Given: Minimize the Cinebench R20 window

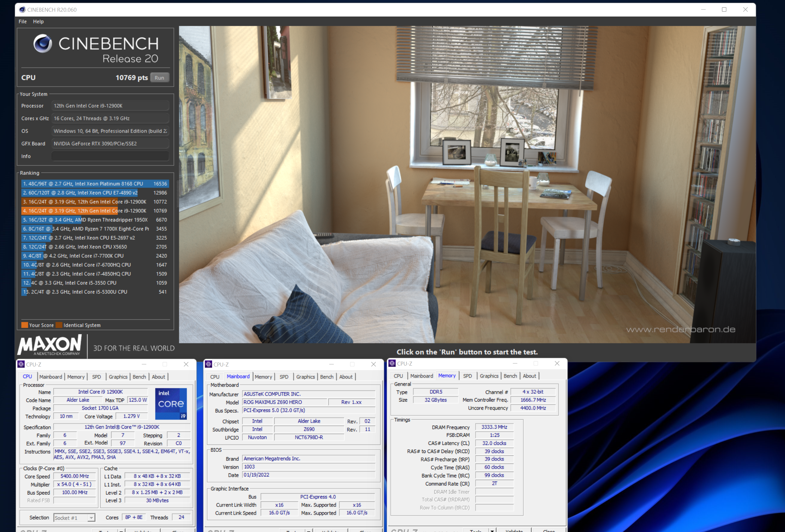Looking at the screenshot, I should (703, 9).
